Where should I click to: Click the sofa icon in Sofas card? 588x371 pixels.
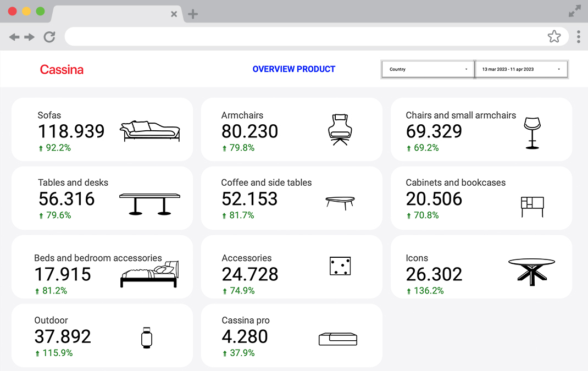(149, 131)
